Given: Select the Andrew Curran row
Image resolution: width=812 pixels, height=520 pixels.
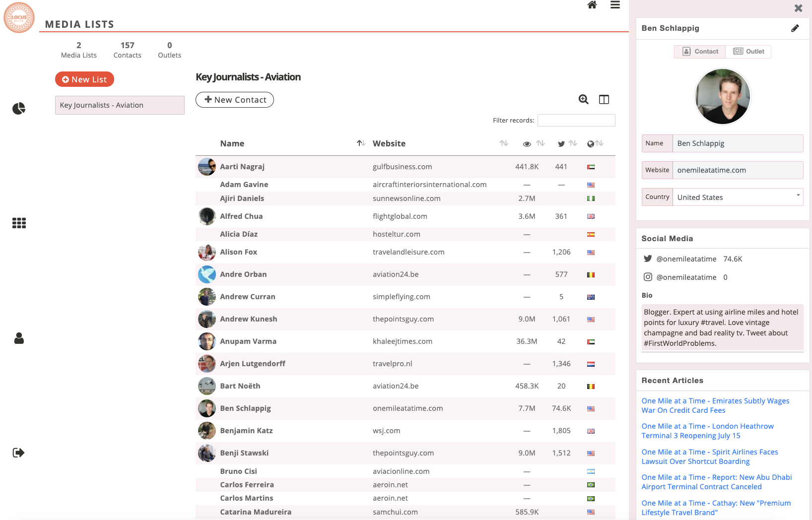Looking at the screenshot, I should coord(406,297).
